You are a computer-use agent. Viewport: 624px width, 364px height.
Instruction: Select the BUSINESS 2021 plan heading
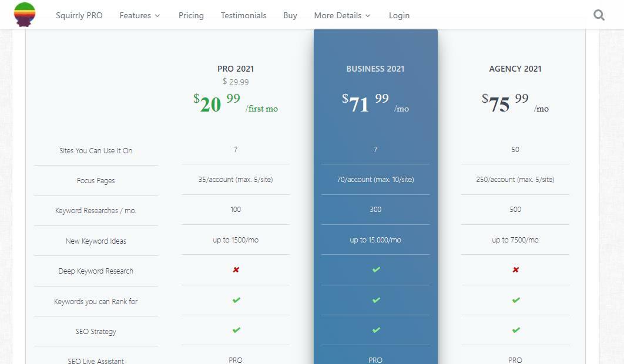tap(375, 69)
